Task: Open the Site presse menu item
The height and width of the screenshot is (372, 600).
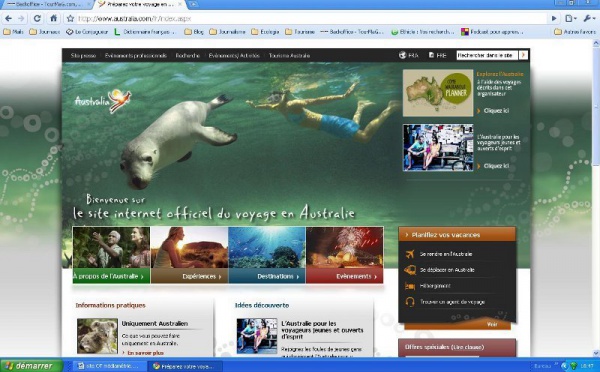Action: coord(83,55)
